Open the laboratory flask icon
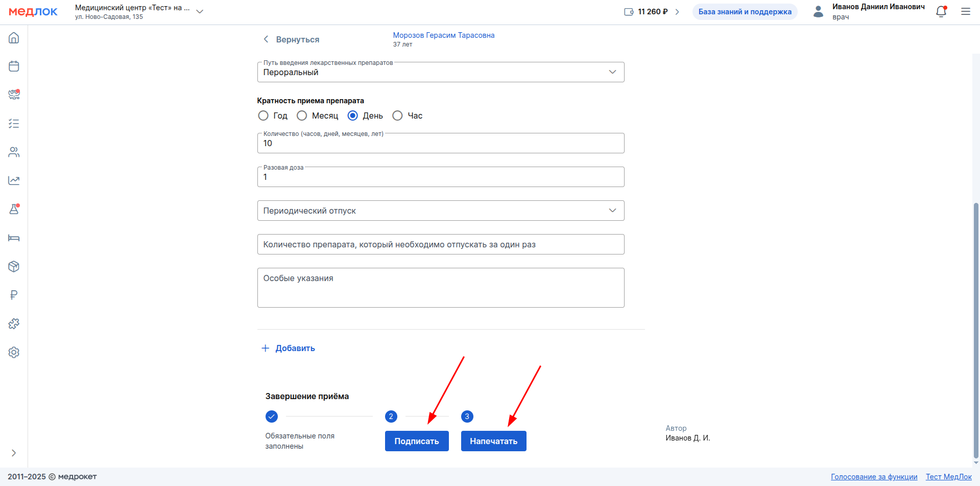The height and width of the screenshot is (486, 980). point(14,210)
